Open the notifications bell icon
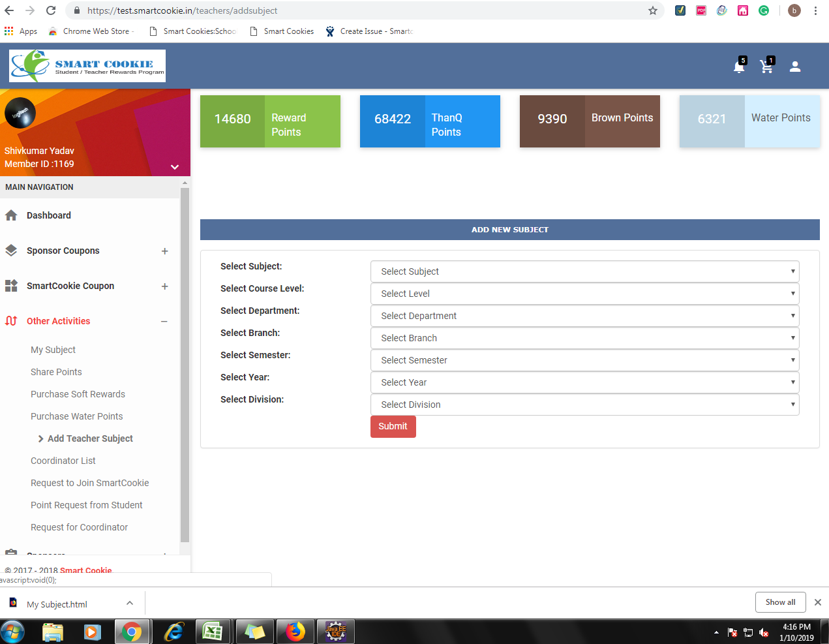Image resolution: width=829 pixels, height=644 pixels. click(739, 67)
